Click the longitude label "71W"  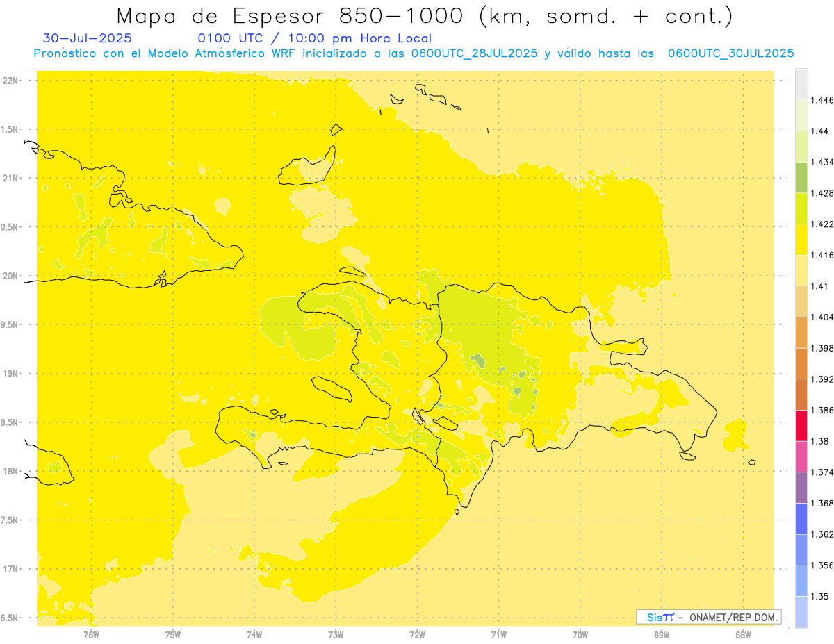498,635
